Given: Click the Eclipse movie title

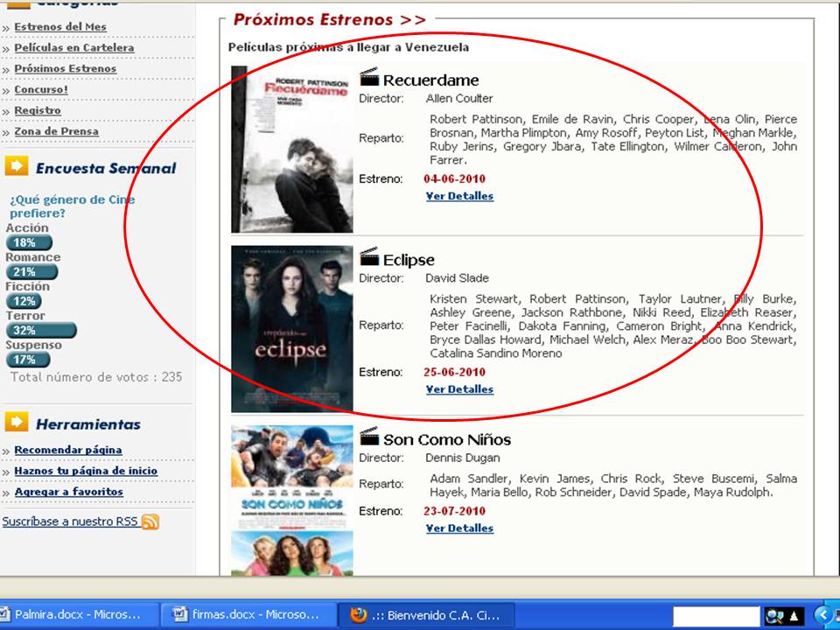Looking at the screenshot, I should pos(409,260).
